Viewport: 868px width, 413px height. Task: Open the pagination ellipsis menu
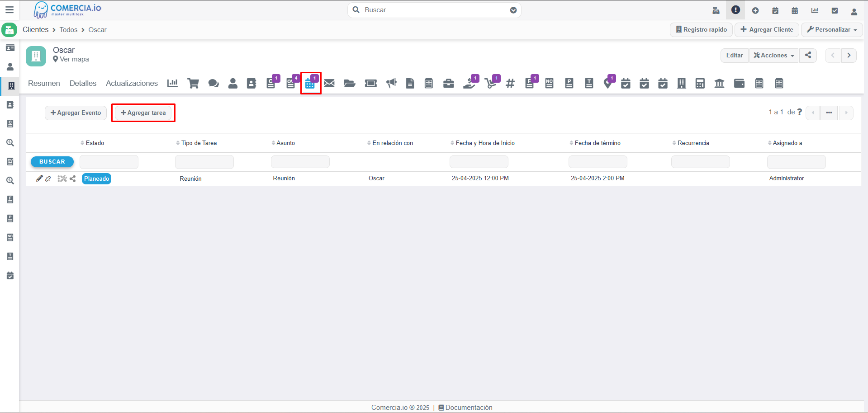[829, 113]
